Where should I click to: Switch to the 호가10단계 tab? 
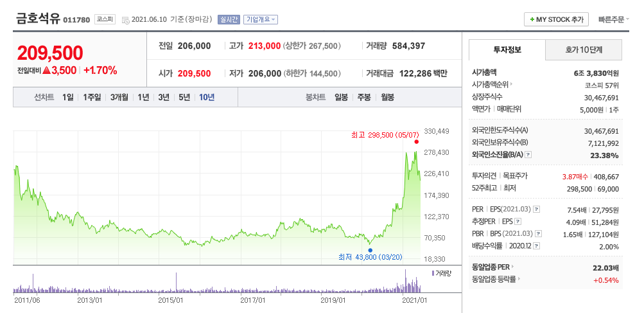(584, 49)
